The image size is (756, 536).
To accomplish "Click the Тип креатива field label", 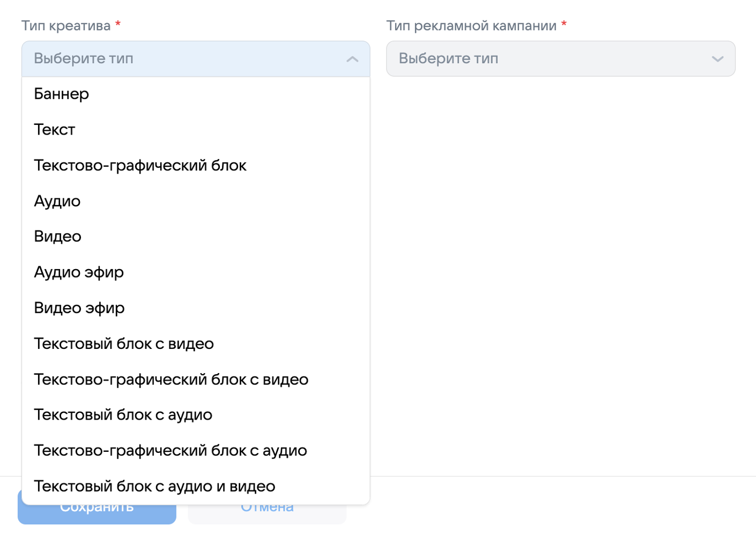I will (66, 26).
